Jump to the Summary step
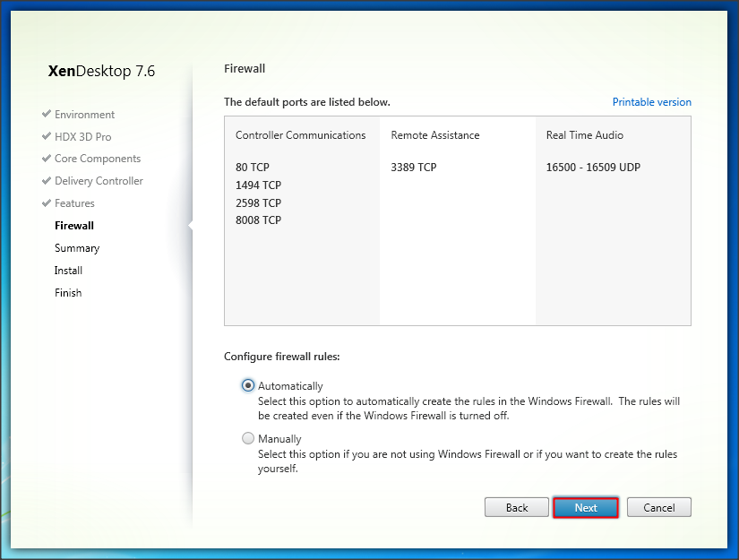 click(x=77, y=248)
